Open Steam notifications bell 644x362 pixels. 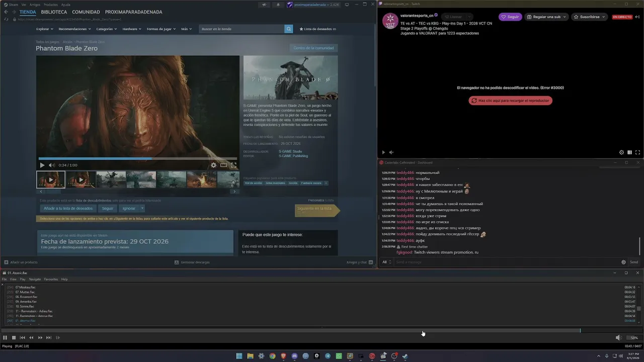pyautogui.click(x=278, y=5)
